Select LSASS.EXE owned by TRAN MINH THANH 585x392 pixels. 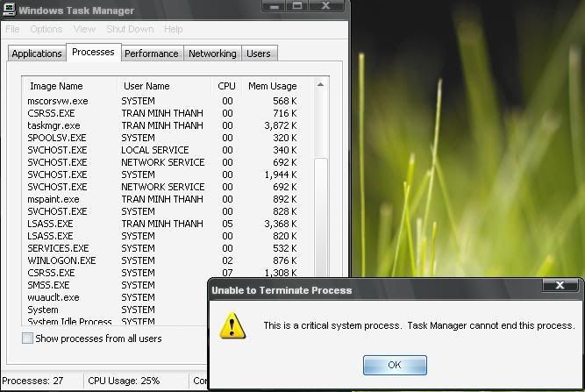tap(162, 225)
